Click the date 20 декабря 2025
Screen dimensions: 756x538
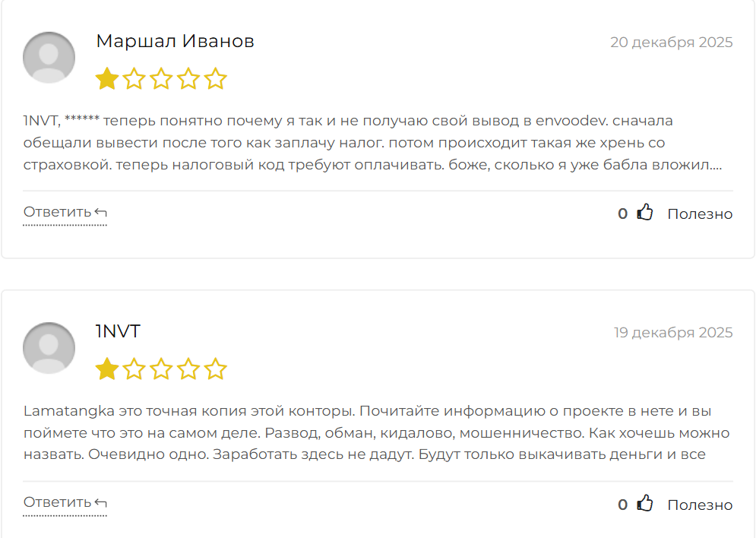671,43
